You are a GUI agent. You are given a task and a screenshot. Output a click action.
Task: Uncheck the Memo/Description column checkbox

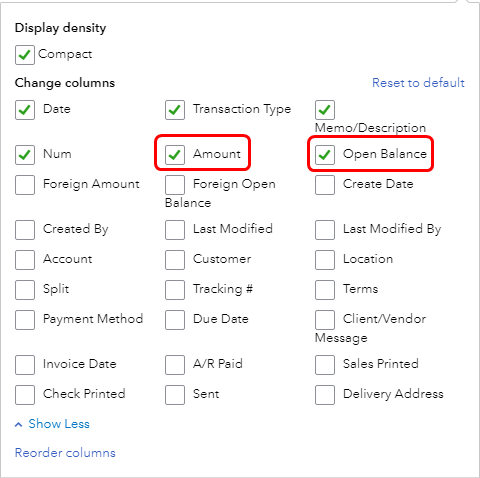325,110
